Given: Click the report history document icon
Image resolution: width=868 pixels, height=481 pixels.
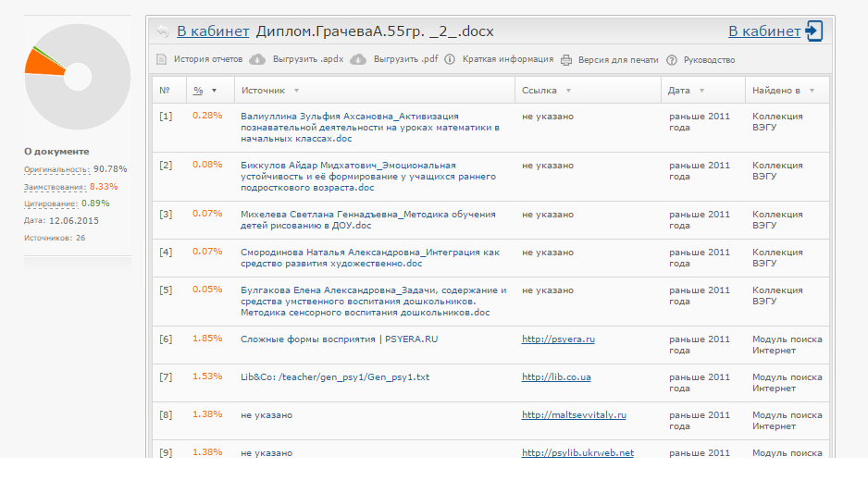Looking at the screenshot, I should [x=162, y=60].
